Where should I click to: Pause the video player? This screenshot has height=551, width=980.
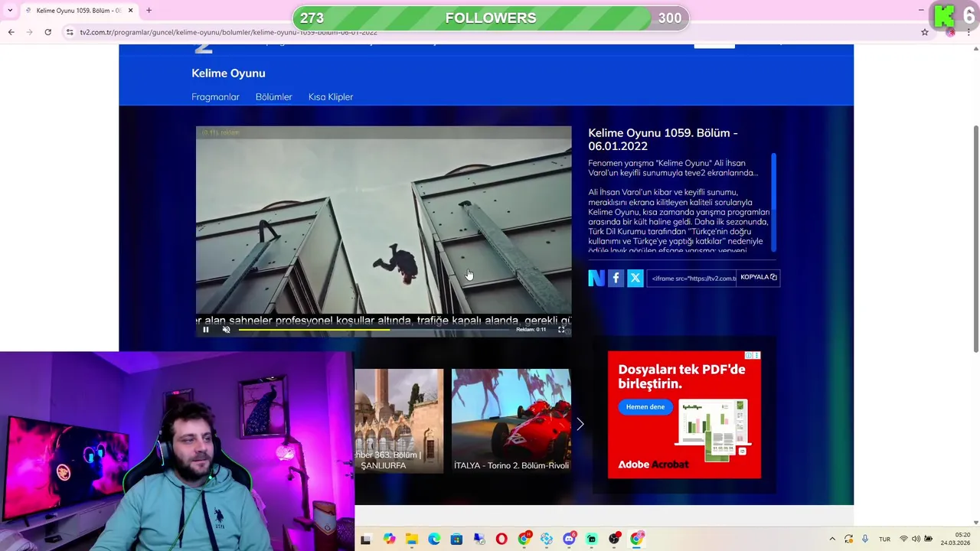tap(205, 330)
